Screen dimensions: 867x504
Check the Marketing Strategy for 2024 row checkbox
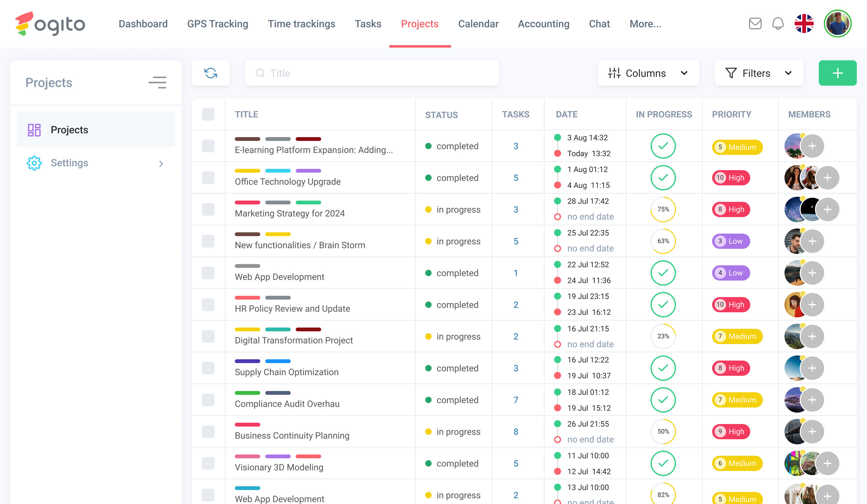[x=208, y=209]
